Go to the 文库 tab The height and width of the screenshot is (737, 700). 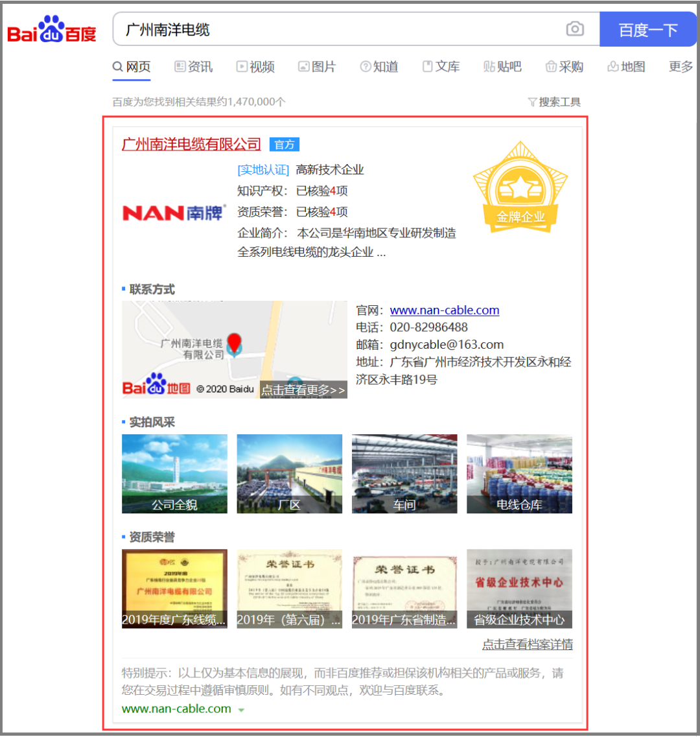click(441, 67)
